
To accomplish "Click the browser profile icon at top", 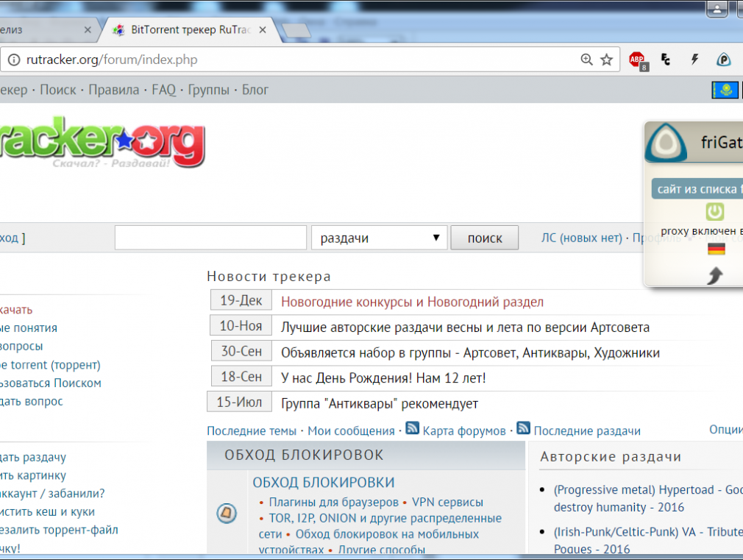I will (x=717, y=9).
